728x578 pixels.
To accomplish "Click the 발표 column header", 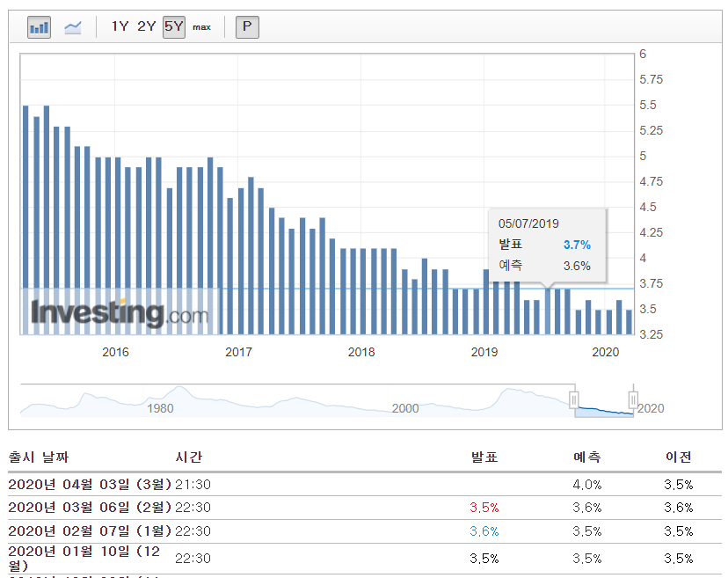I will coord(484,457).
